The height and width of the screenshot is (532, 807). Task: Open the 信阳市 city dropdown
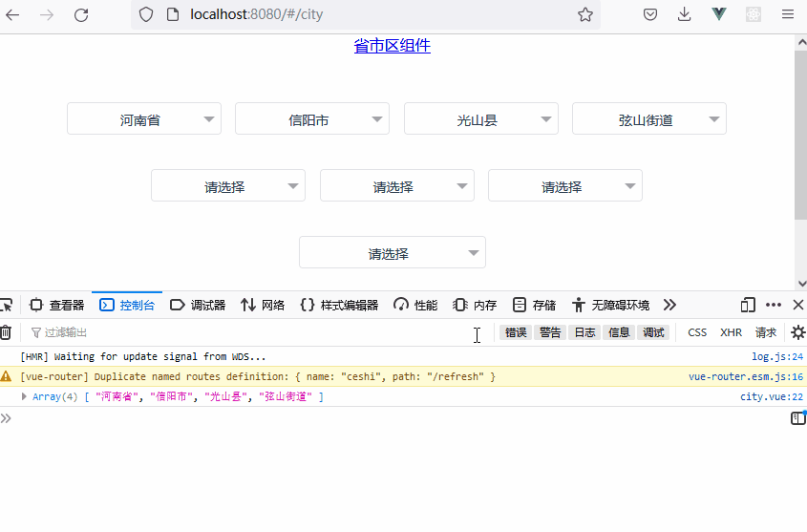312,118
